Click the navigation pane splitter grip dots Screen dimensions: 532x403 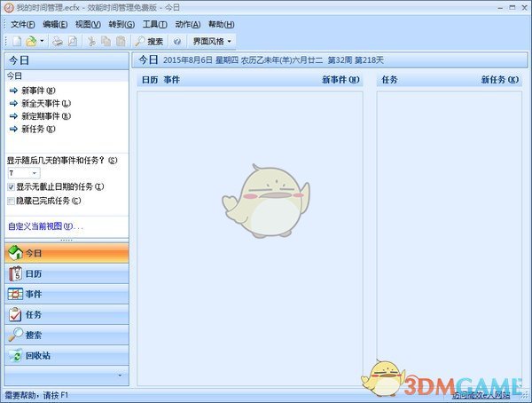66,241
